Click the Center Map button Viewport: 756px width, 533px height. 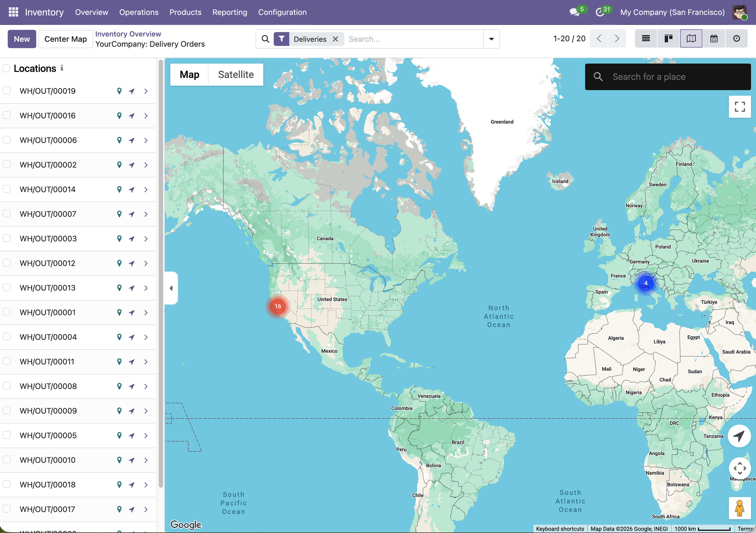[66, 39]
